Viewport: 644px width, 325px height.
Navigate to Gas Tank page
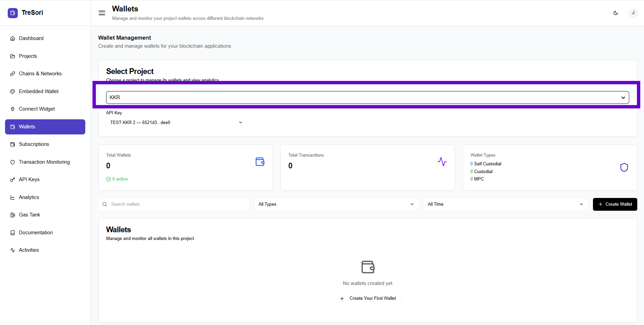coord(30,215)
